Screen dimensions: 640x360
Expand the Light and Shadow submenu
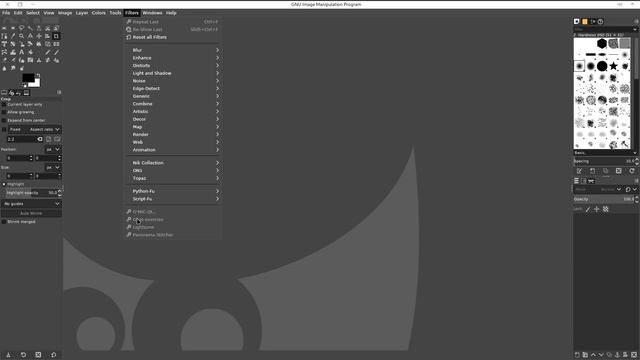click(173, 73)
